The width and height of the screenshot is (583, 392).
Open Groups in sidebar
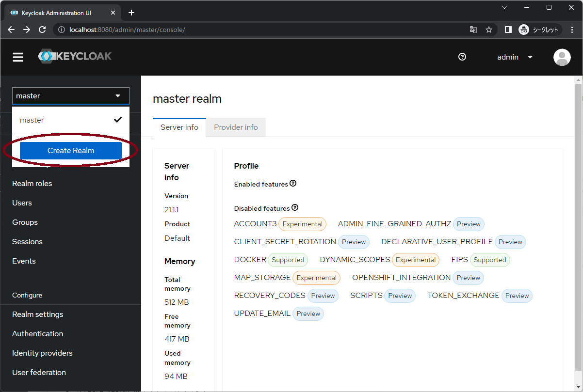(x=25, y=222)
